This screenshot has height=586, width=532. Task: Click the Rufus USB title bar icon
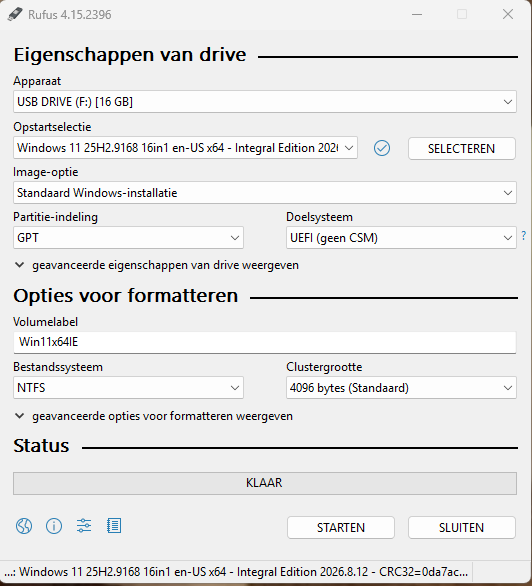[x=15, y=15]
